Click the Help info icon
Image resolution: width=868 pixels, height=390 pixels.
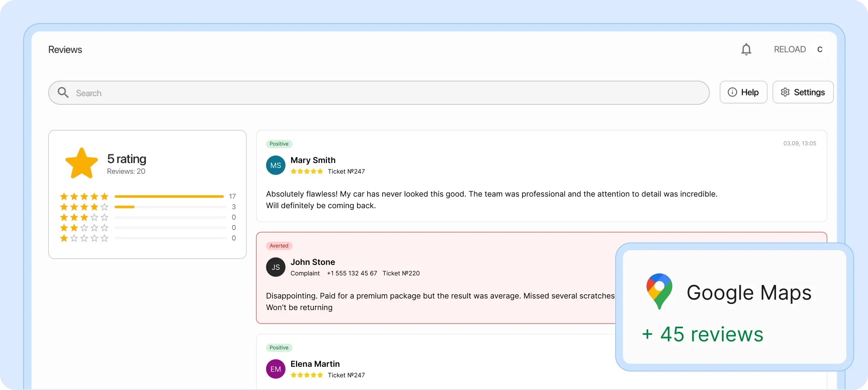coord(732,92)
